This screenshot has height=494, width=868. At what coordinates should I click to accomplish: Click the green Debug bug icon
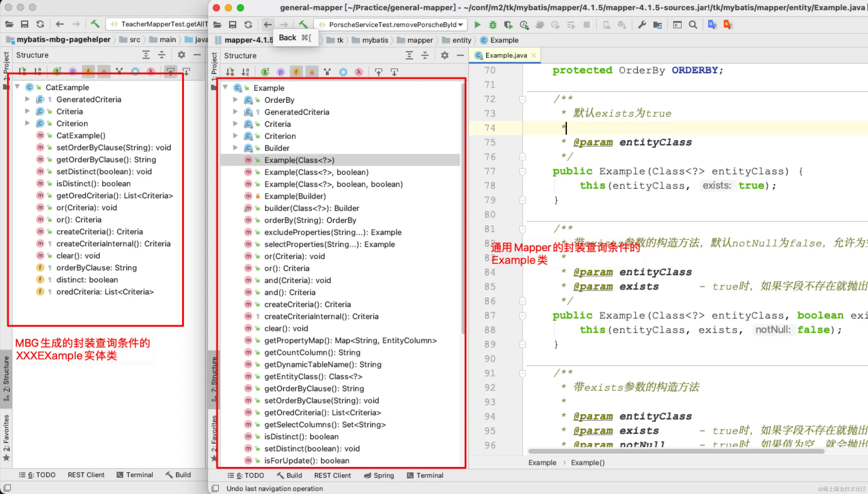coord(492,24)
